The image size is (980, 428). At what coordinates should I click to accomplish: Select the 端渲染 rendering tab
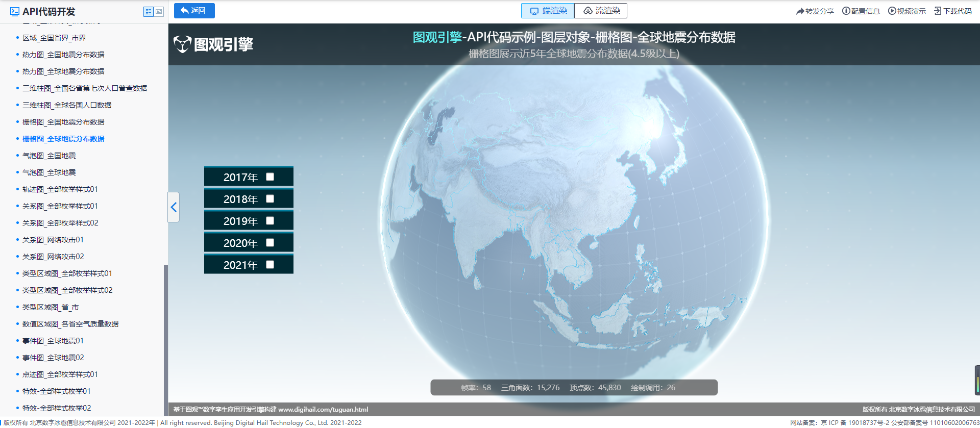[548, 11]
